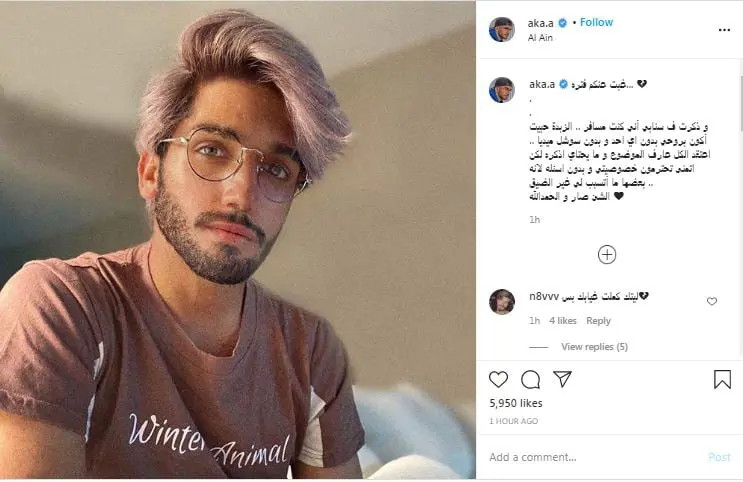Open the selfie photo of the post

(x=238, y=241)
